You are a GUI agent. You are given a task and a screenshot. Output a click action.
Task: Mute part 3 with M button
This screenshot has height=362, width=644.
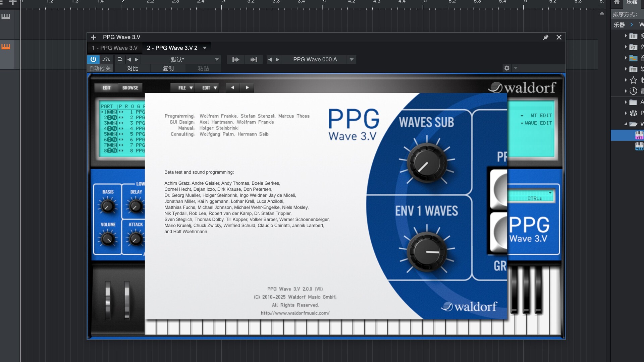[110, 123]
